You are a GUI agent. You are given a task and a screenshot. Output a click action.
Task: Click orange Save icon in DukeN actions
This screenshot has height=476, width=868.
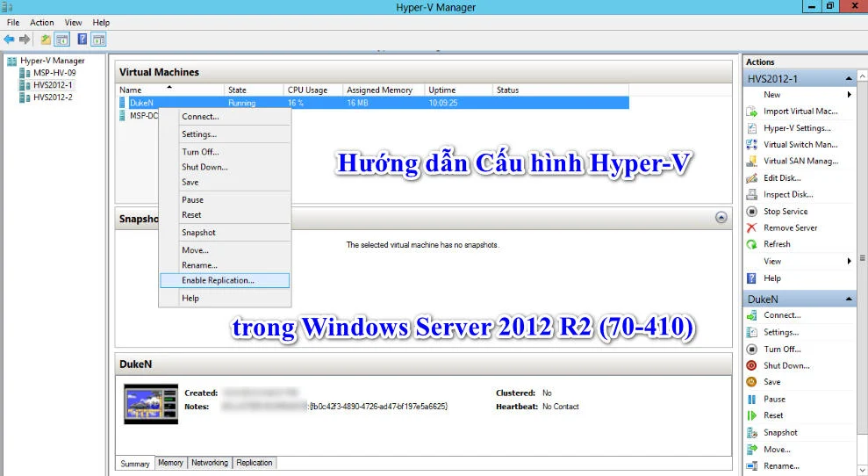click(751, 382)
